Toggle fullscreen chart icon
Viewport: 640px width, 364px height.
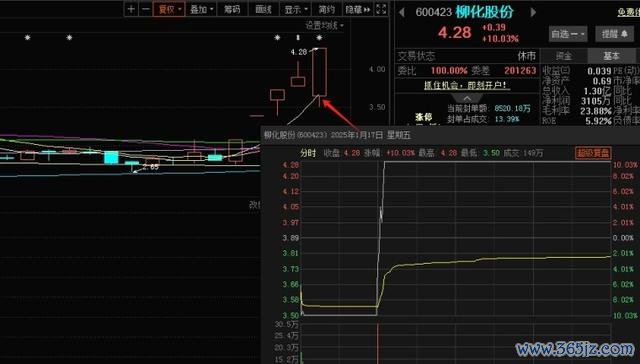pyautogui.click(x=381, y=9)
